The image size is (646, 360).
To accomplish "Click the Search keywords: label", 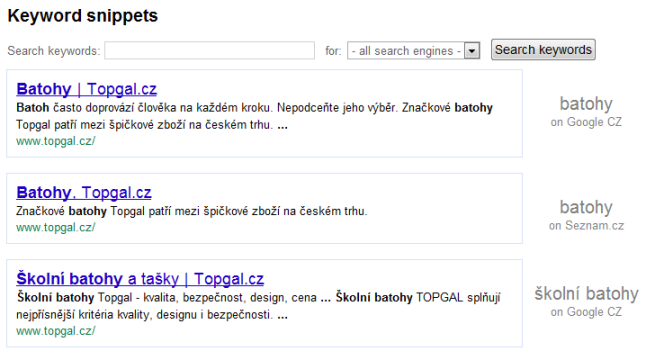I will [54, 51].
